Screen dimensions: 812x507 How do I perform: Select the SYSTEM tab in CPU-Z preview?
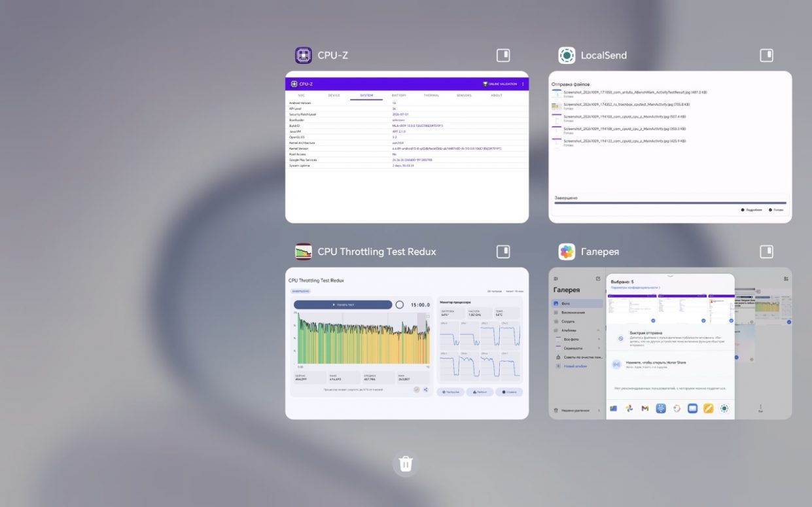[366, 96]
